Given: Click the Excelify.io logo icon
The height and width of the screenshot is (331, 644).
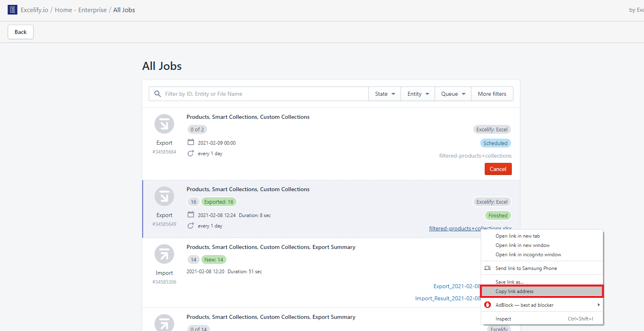Looking at the screenshot, I should (x=13, y=10).
